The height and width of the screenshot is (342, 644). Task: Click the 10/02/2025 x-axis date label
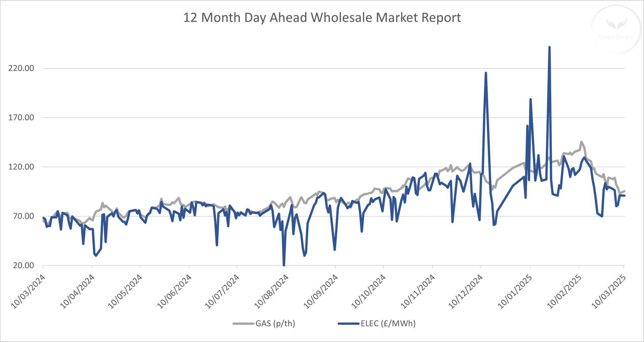coord(564,291)
